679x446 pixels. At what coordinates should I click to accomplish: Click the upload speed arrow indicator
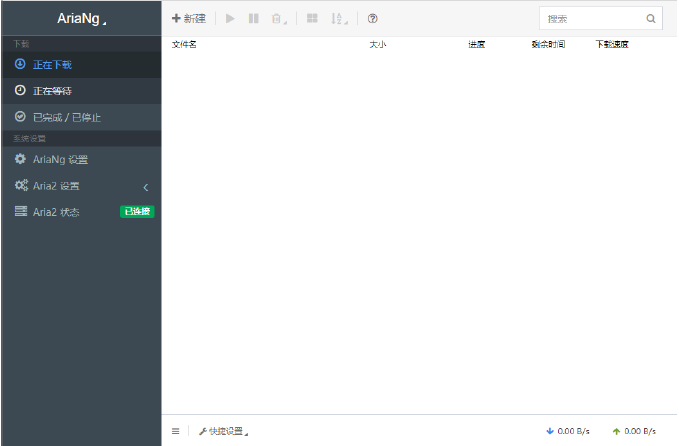tap(616, 431)
